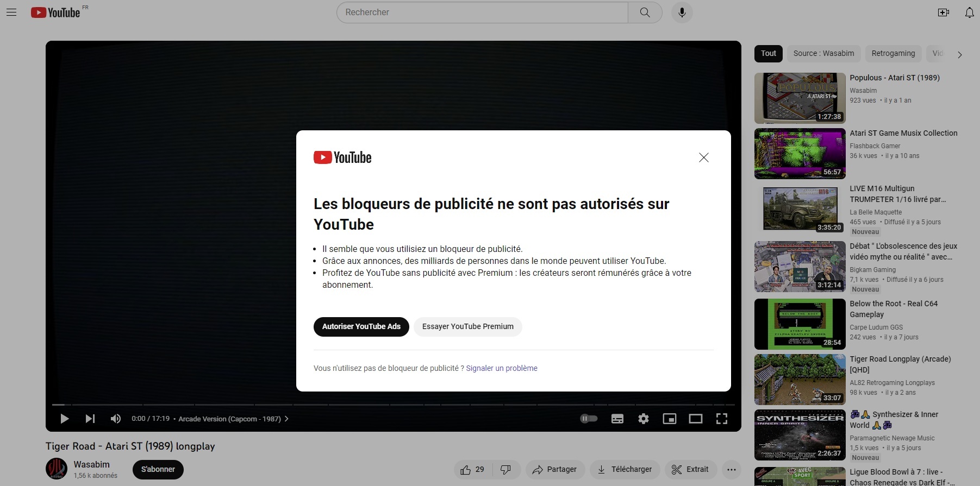
Task: Open more actions ellipsis menu
Action: coord(732,470)
